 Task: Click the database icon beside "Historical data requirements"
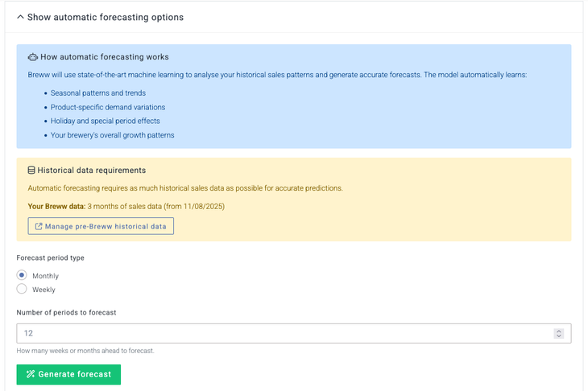tap(31, 171)
